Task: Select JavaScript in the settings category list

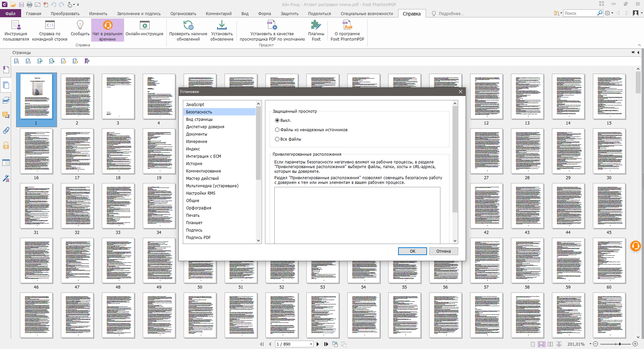Action: (219, 105)
